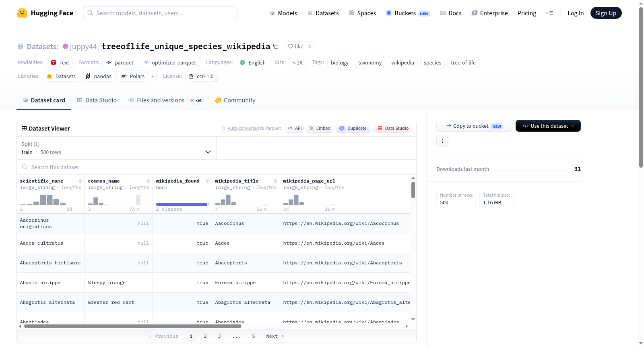Click the heart like button
Viewport: 644px width, 347px height.
coord(295,46)
